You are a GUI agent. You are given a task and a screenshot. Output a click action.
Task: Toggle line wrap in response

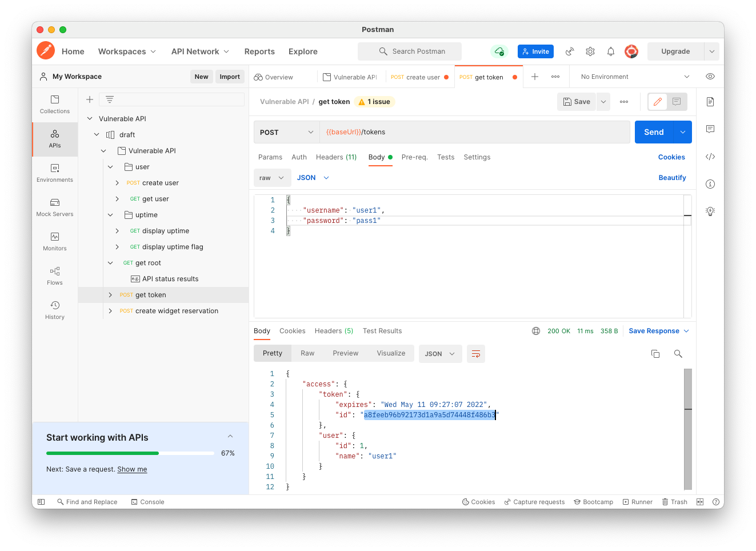[x=476, y=354]
